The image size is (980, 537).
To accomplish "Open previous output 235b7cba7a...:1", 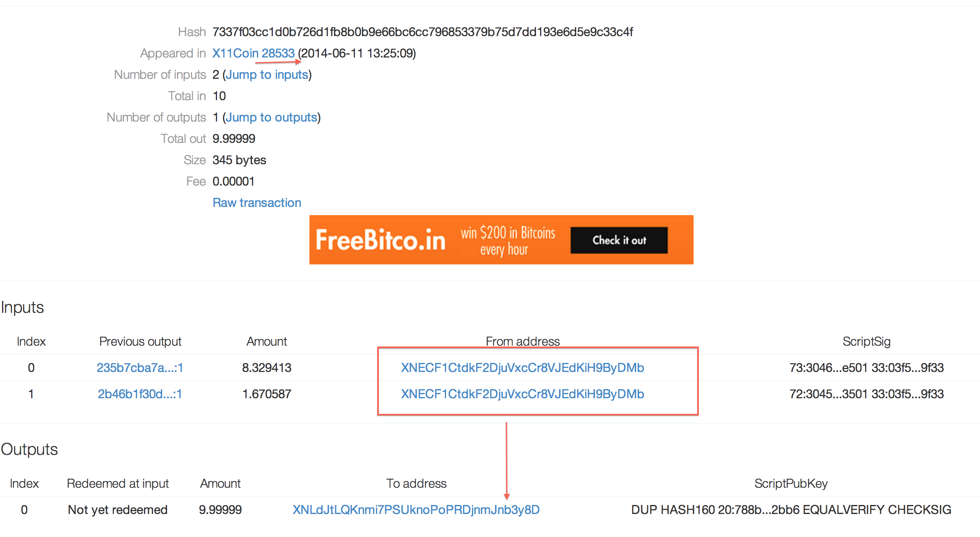I will click(x=140, y=367).
